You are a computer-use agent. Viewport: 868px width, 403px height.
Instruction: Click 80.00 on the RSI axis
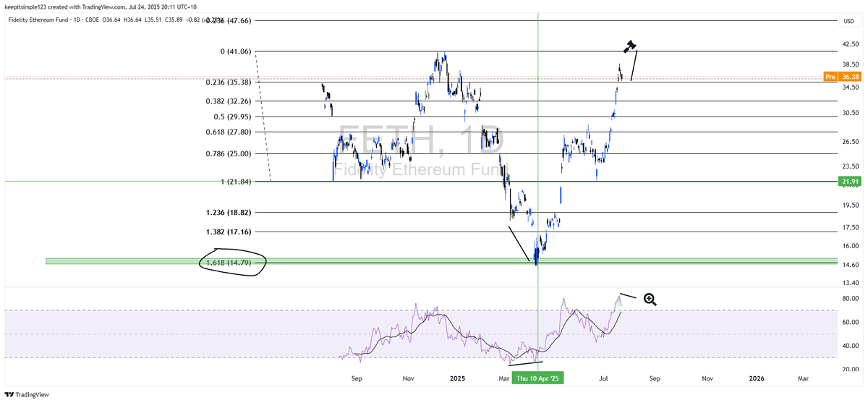(x=850, y=298)
